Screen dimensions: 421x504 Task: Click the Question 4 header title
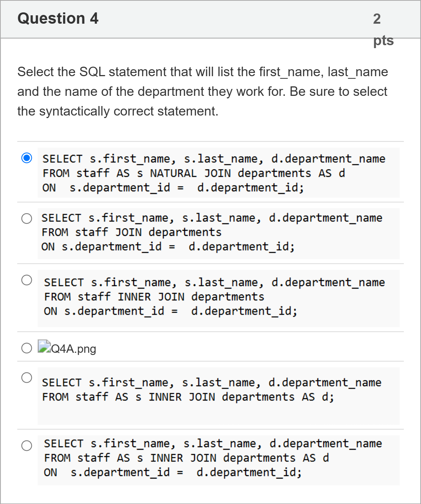coord(58,18)
